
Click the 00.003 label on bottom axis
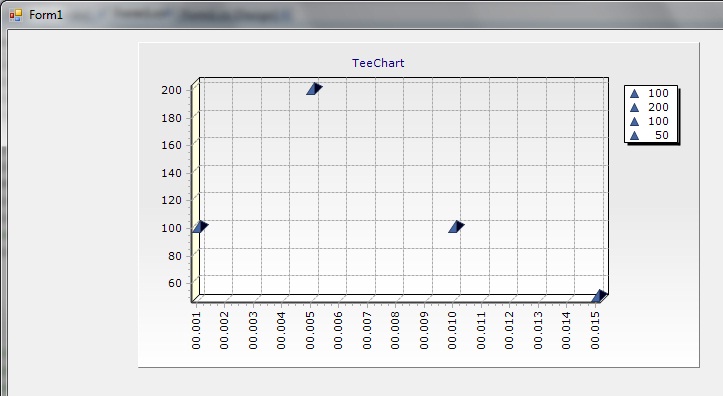tap(253, 330)
